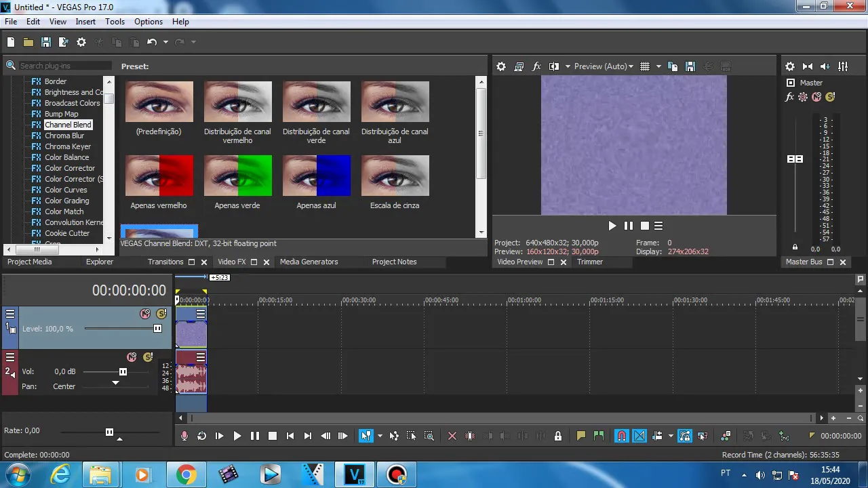Click the red Delete X icon
Screen dimensions: 868x488
452,436
